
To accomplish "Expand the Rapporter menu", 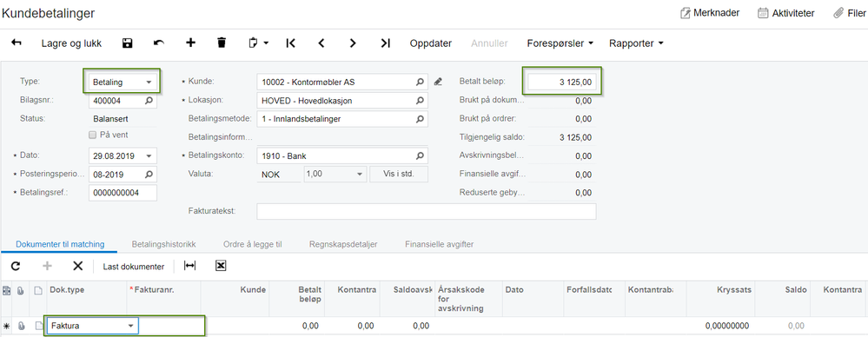I will point(637,43).
